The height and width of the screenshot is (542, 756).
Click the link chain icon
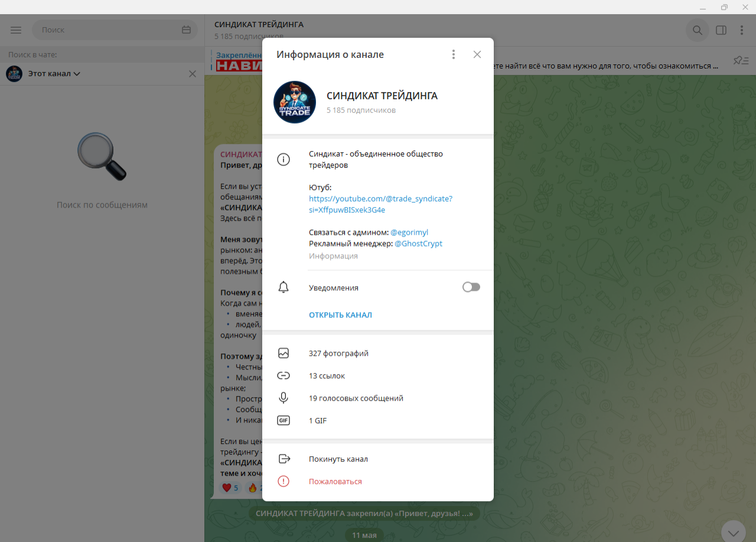(283, 376)
